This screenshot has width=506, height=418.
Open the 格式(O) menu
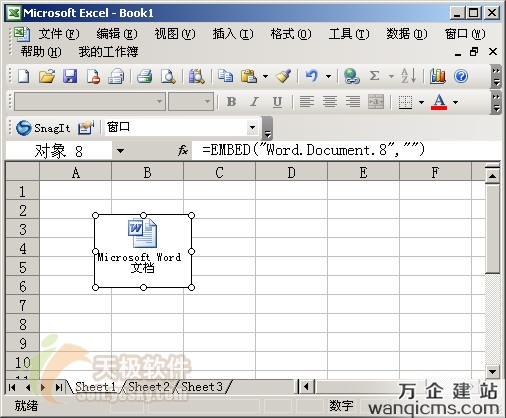(x=291, y=34)
